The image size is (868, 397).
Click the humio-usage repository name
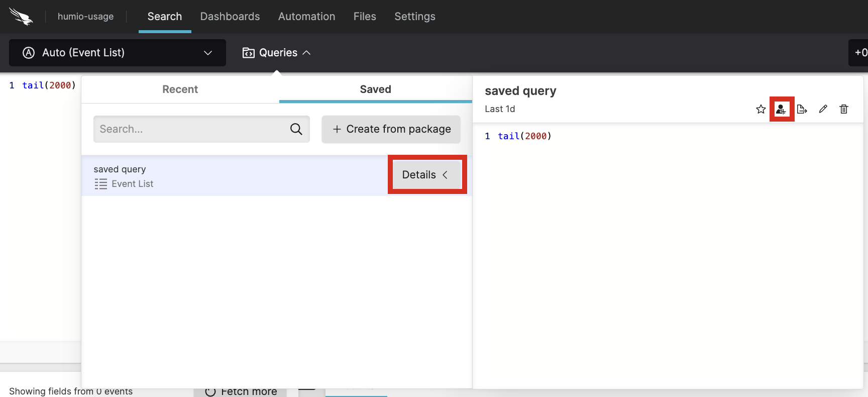click(85, 17)
